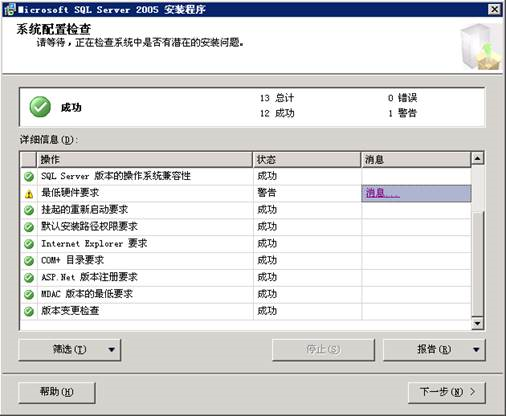Click the green check next to ASP.Net 版本注册要求
This screenshot has width=506, height=416.
[29, 278]
